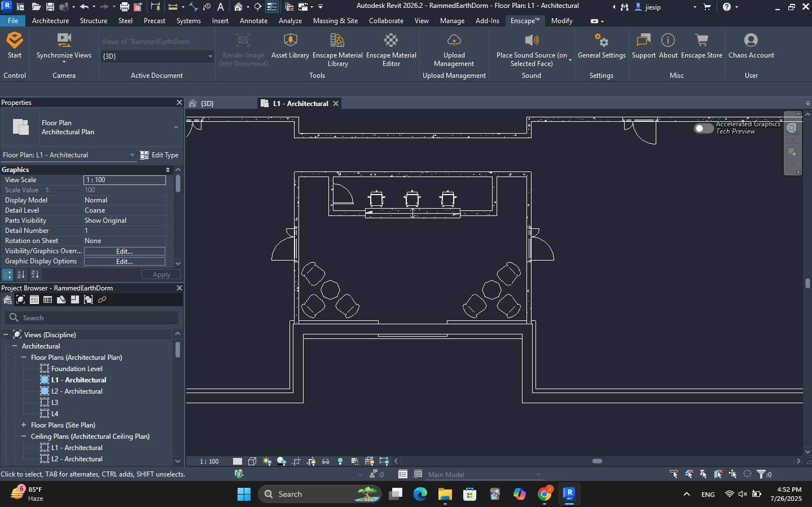Open Enscape Material Library
Screen dimensions: 812x507
click(337, 50)
